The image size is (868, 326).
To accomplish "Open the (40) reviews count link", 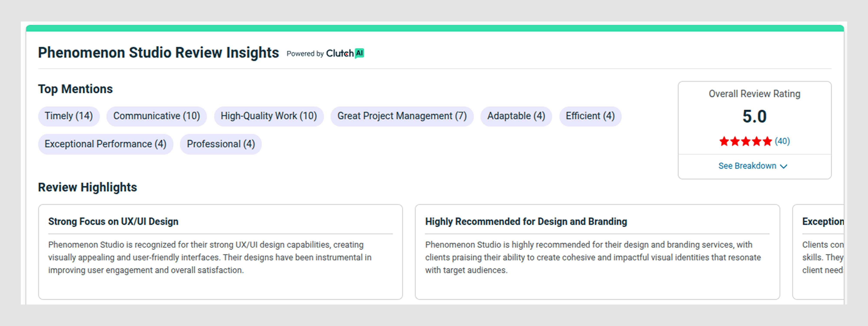I will tap(782, 141).
